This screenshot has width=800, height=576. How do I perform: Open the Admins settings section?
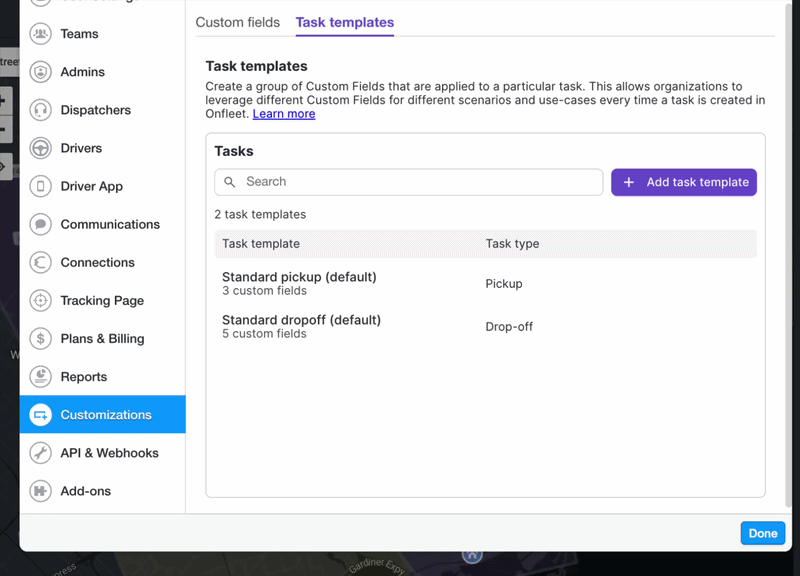coord(103,72)
